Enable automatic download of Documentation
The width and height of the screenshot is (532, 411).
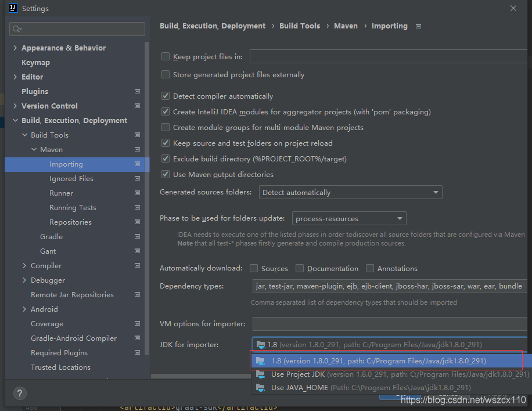(300, 268)
